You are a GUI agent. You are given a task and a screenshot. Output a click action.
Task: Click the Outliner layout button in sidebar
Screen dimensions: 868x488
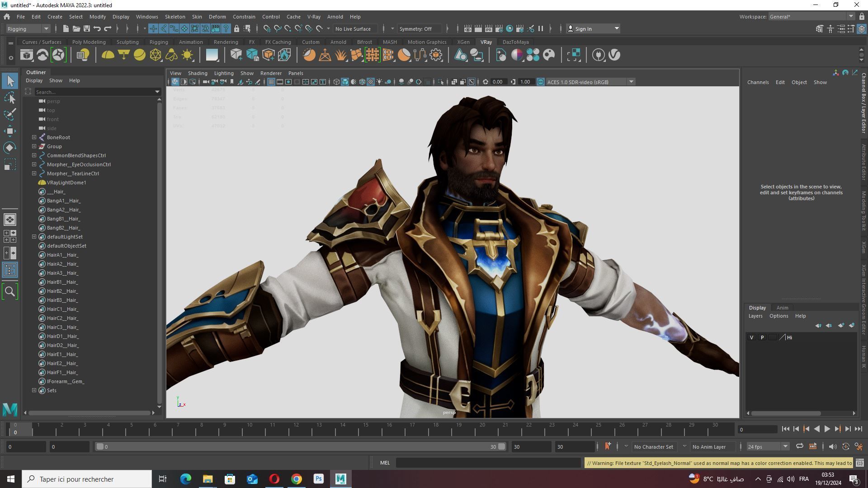(10, 270)
